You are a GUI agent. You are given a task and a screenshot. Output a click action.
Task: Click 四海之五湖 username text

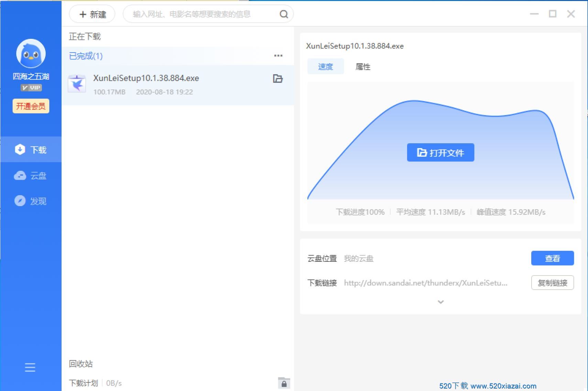31,76
